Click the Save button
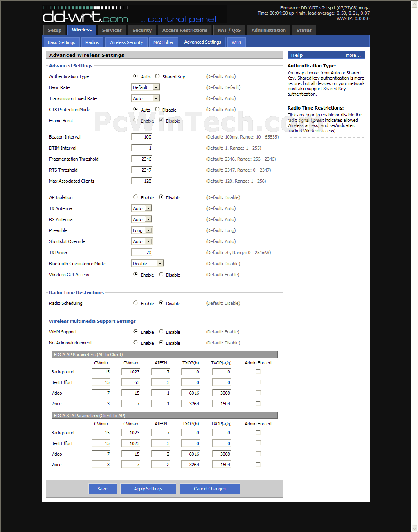The height and width of the screenshot is (532, 418). pyautogui.click(x=103, y=489)
